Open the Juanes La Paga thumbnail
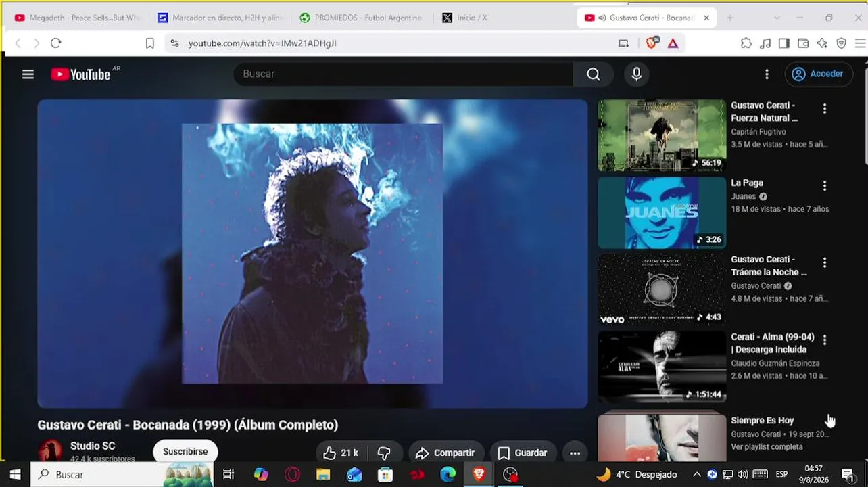This screenshot has width=868, height=487. tap(662, 212)
